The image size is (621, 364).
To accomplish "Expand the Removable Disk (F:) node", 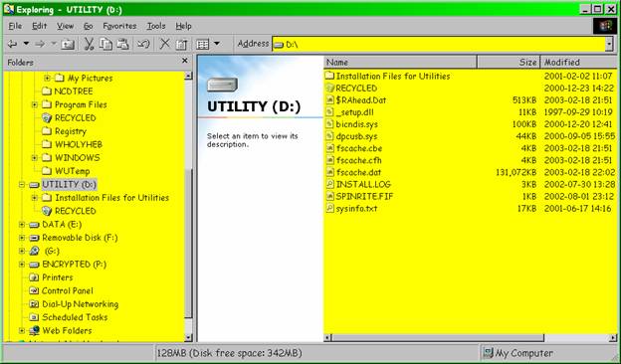I will point(22,238).
